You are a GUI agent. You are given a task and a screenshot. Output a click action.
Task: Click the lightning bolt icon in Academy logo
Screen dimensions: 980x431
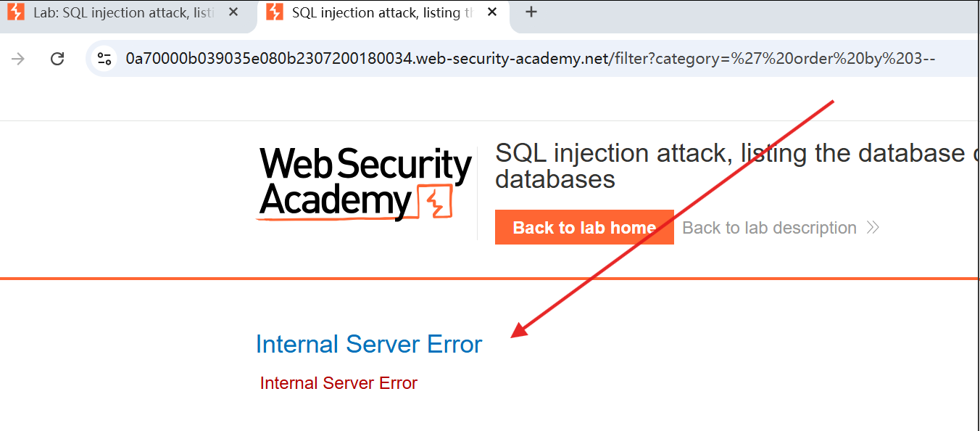pos(434,202)
